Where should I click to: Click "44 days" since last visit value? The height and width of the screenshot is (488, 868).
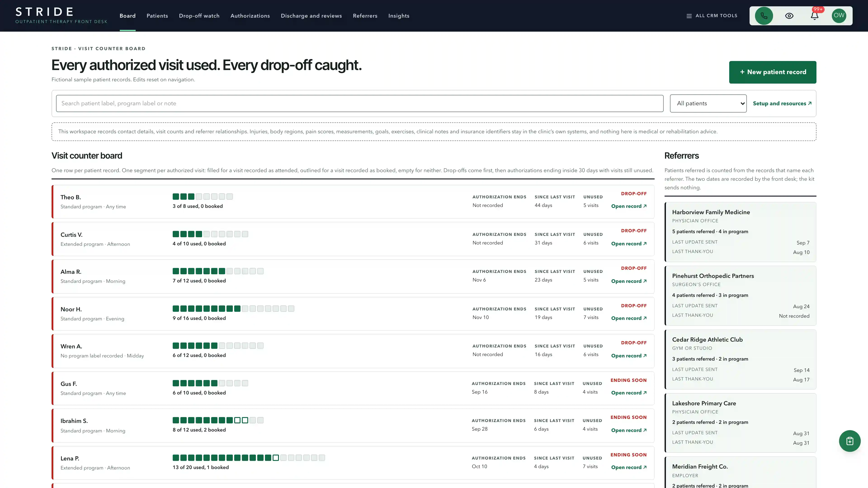click(x=543, y=205)
